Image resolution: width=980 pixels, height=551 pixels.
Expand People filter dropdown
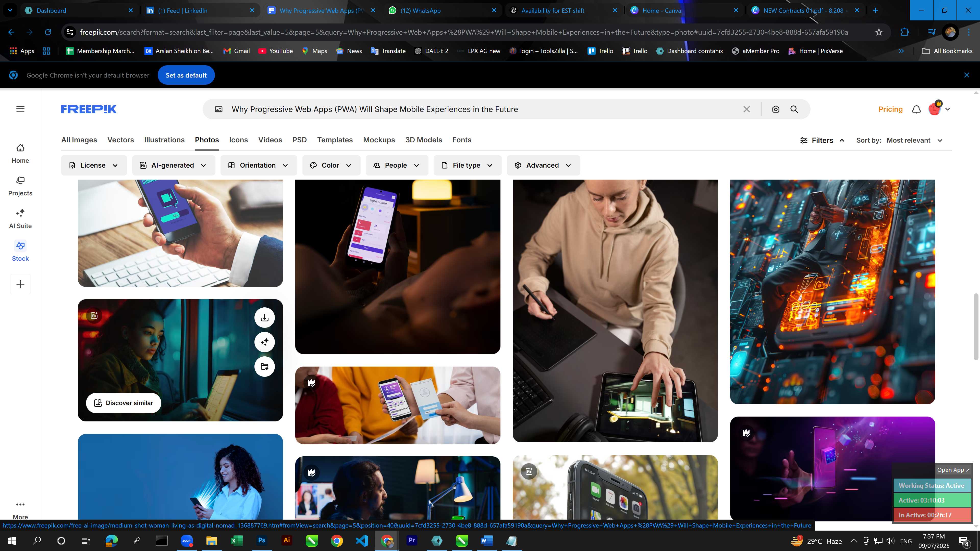pos(397,165)
